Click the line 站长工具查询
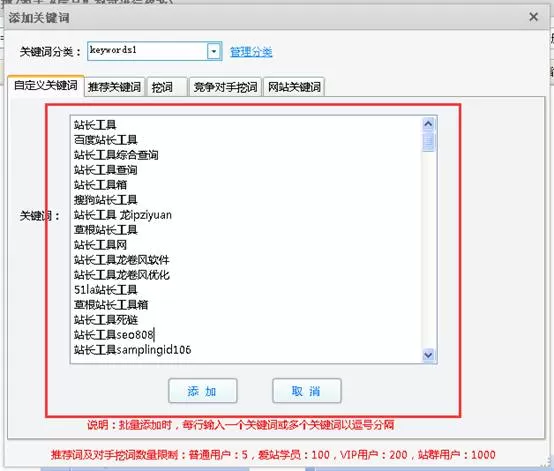This screenshot has height=471, width=554. point(106,170)
